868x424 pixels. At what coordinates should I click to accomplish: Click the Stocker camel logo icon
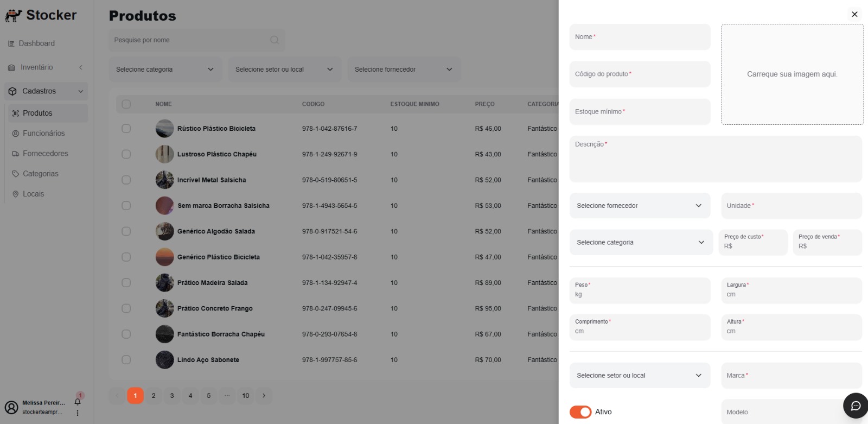point(14,16)
